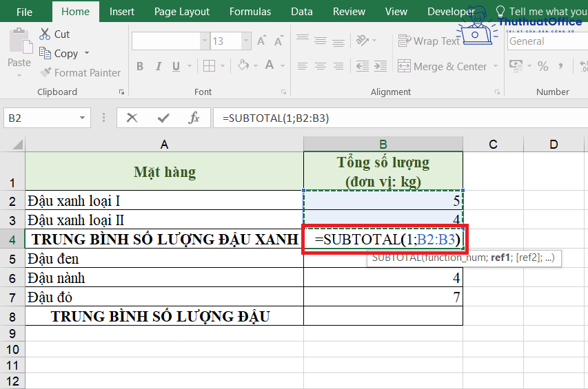Open the File tab
This screenshot has width=588, height=389.
(x=24, y=12)
